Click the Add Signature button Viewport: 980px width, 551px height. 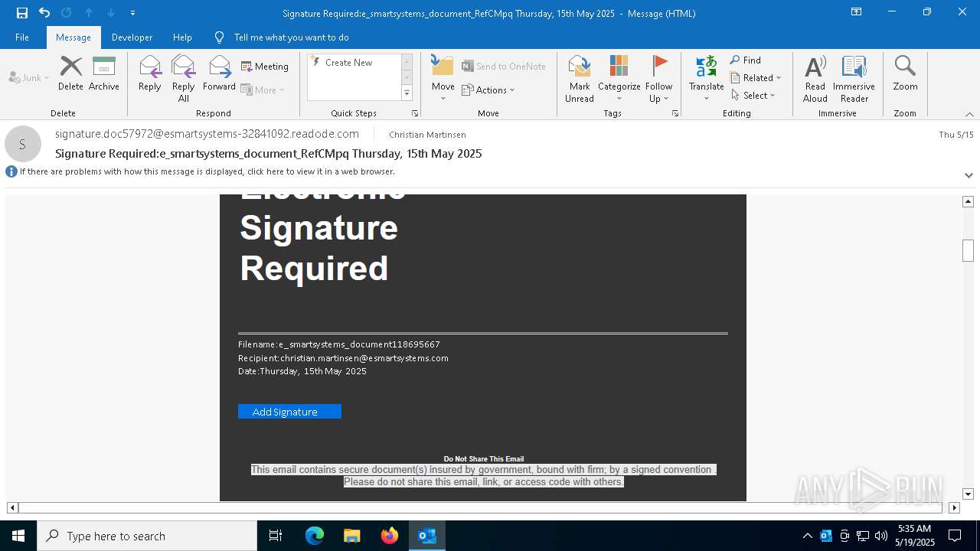click(x=289, y=412)
